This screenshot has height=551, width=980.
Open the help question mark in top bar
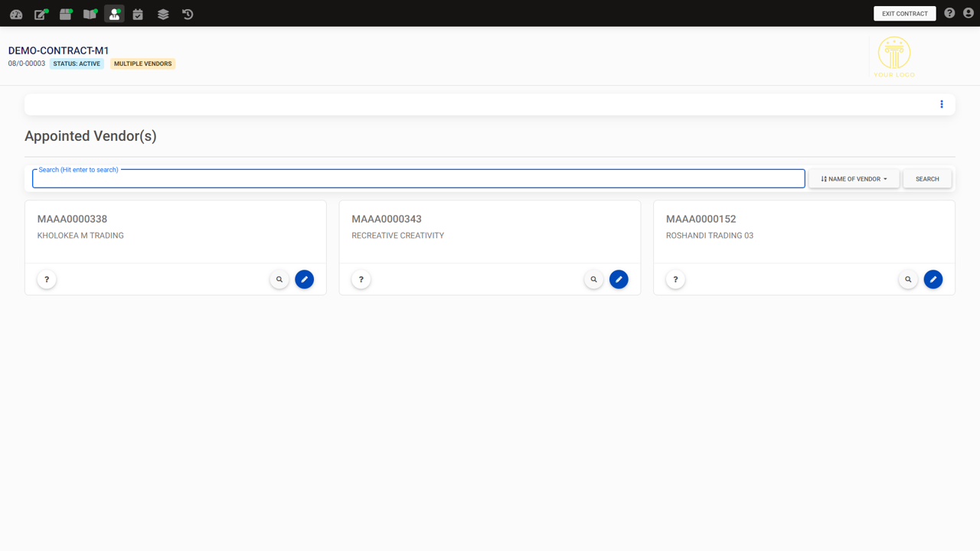[x=949, y=13]
